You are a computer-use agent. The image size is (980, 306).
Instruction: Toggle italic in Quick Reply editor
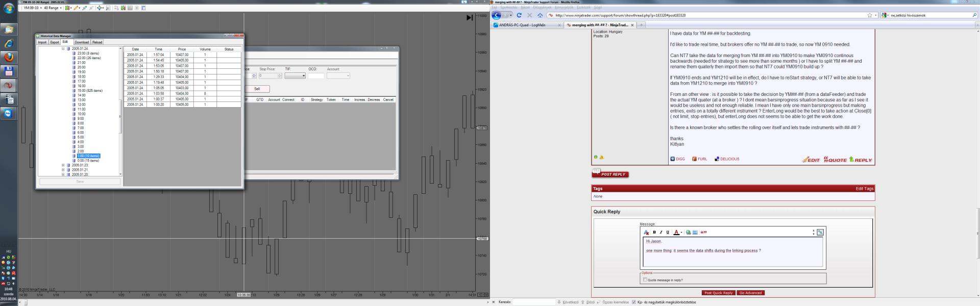pos(661,232)
